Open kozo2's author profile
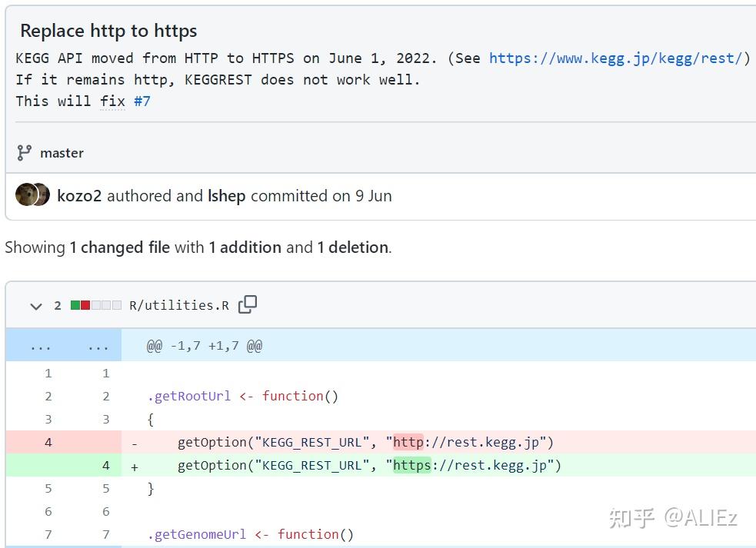The image size is (756, 548). coord(79,196)
